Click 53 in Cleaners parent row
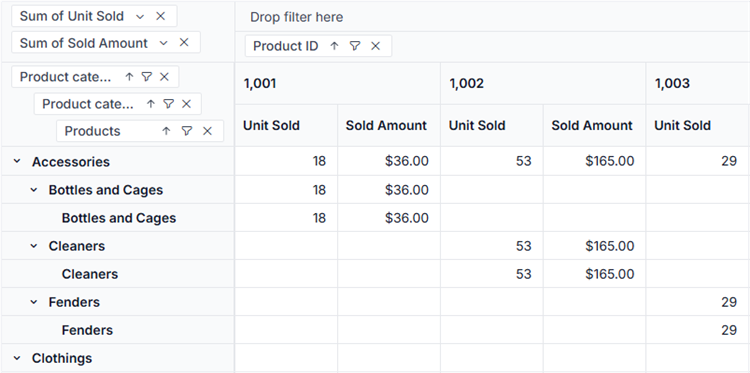Viewport: 750px width, 373px height. click(492, 246)
